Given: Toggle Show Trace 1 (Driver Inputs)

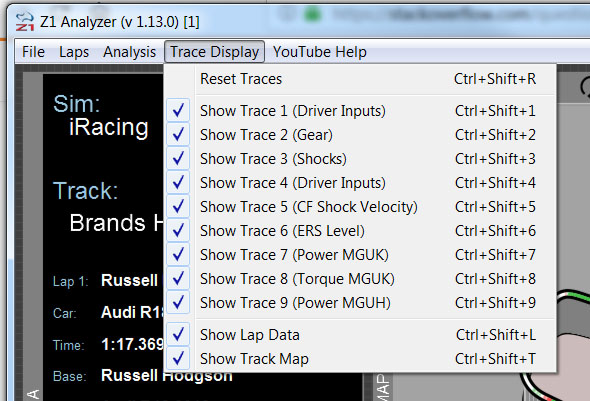Looking at the screenshot, I should tap(360, 111).
